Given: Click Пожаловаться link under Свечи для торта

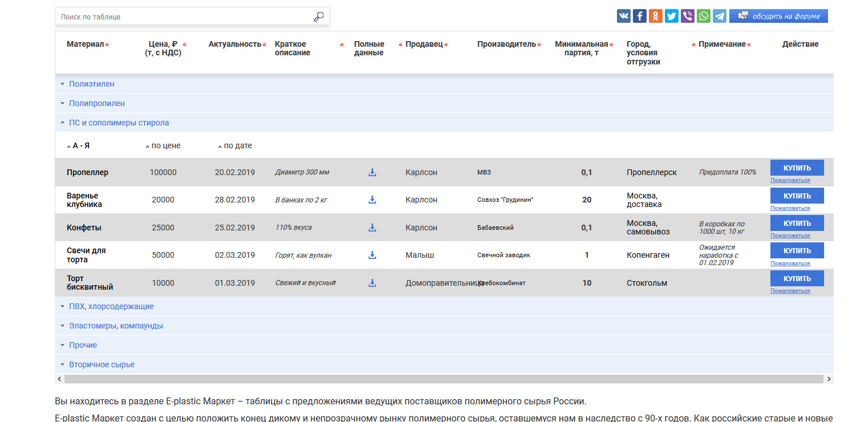Looking at the screenshot, I should point(790,263).
